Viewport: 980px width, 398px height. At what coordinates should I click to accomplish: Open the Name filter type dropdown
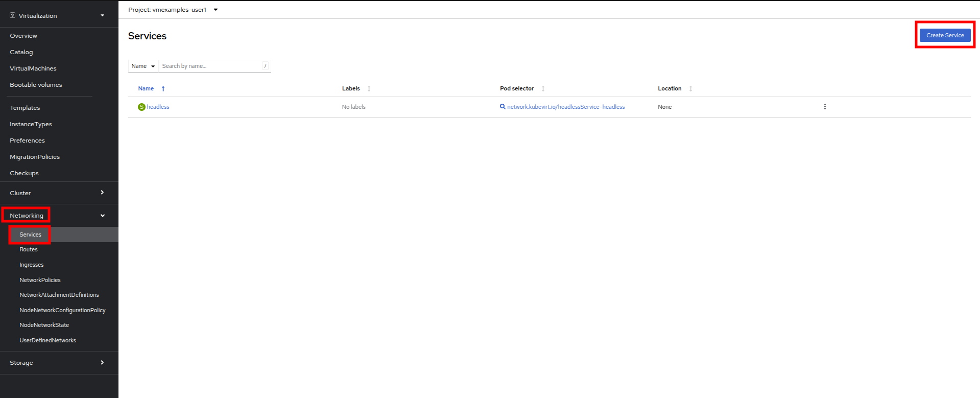(143, 66)
